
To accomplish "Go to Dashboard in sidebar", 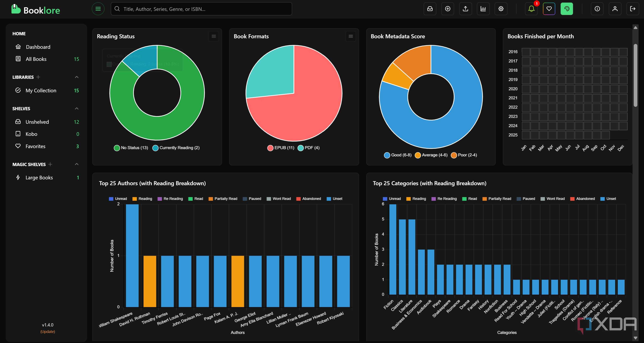I will [x=46, y=47].
